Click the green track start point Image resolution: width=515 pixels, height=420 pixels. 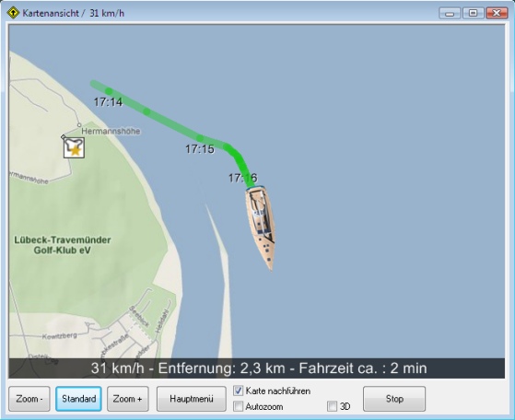coord(94,83)
